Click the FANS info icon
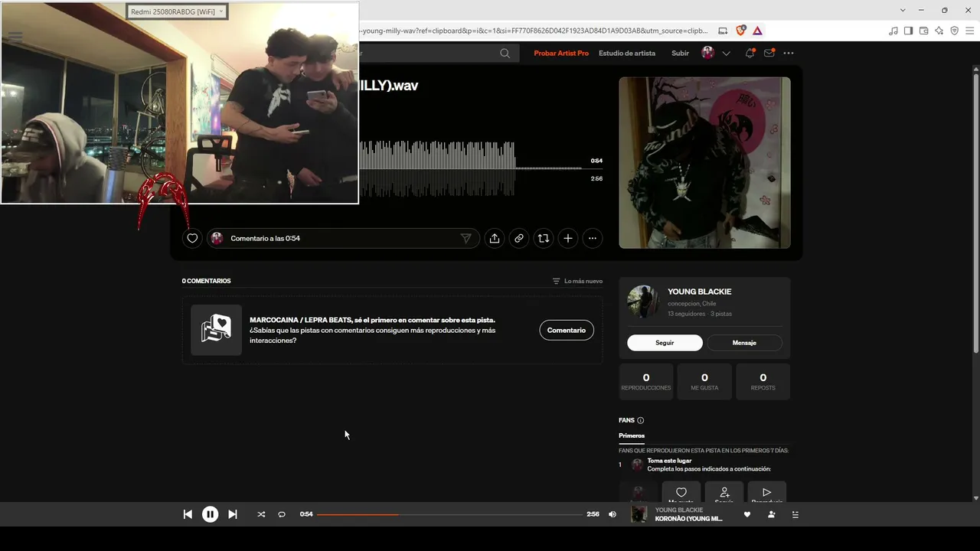 click(641, 420)
